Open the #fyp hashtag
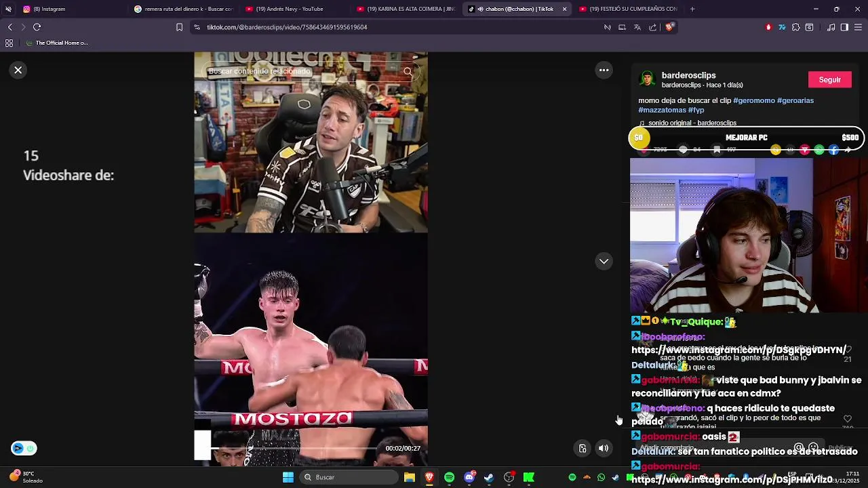 pyautogui.click(x=696, y=110)
